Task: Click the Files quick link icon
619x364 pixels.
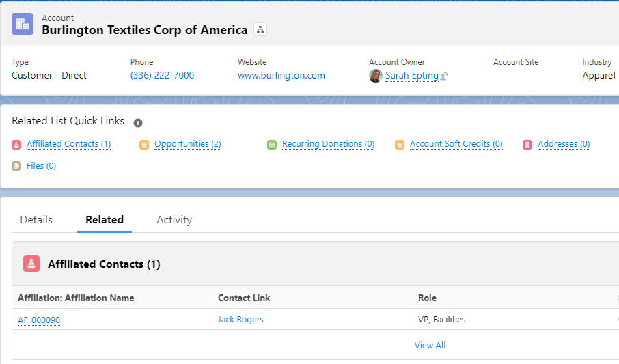Action: click(16, 166)
